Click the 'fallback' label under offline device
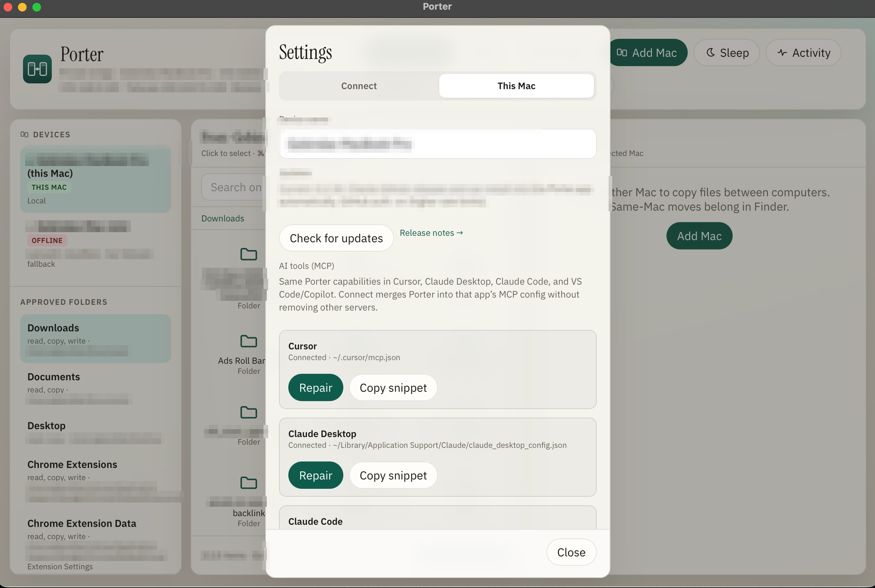 click(x=41, y=264)
